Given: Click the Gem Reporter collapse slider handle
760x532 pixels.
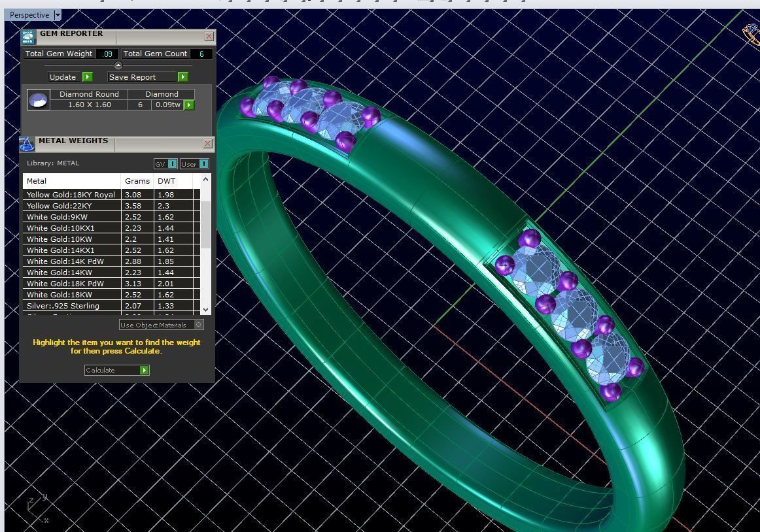Looking at the screenshot, I should [118, 65].
